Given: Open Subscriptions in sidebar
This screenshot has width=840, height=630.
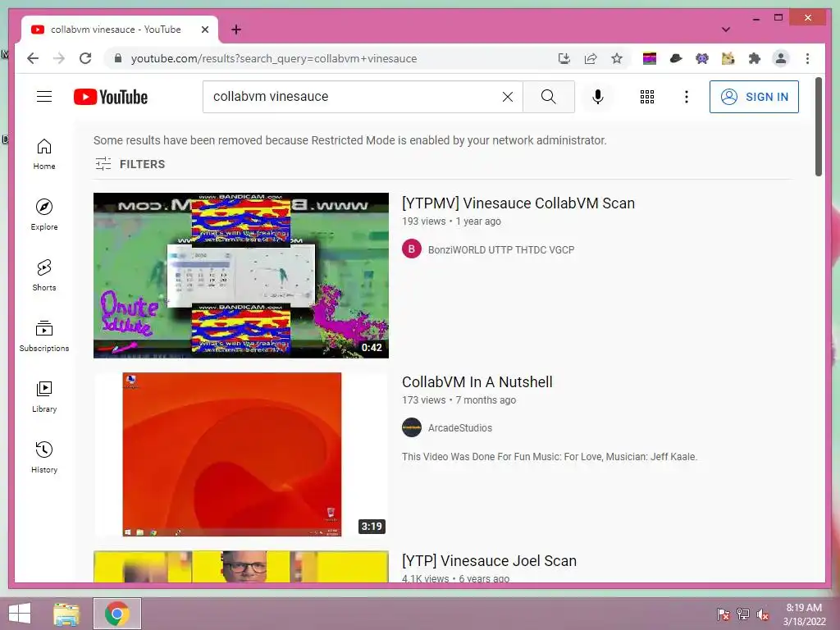Looking at the screenshot, I should click(x=44, y=336).
